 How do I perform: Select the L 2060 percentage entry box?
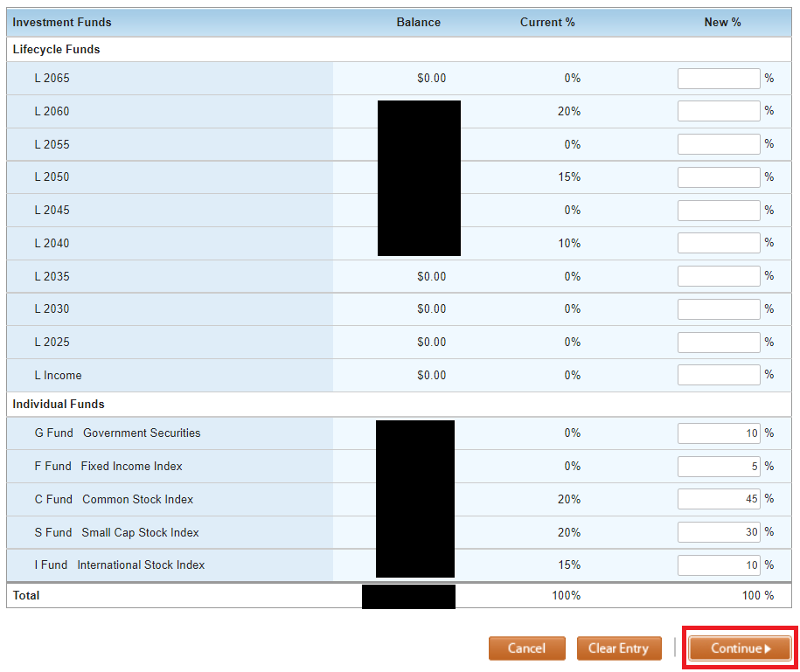click(718, 111)
